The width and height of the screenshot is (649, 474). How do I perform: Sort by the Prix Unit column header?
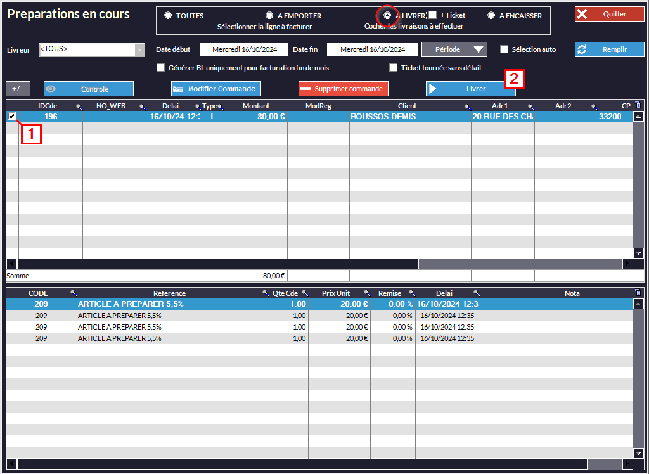337,293
